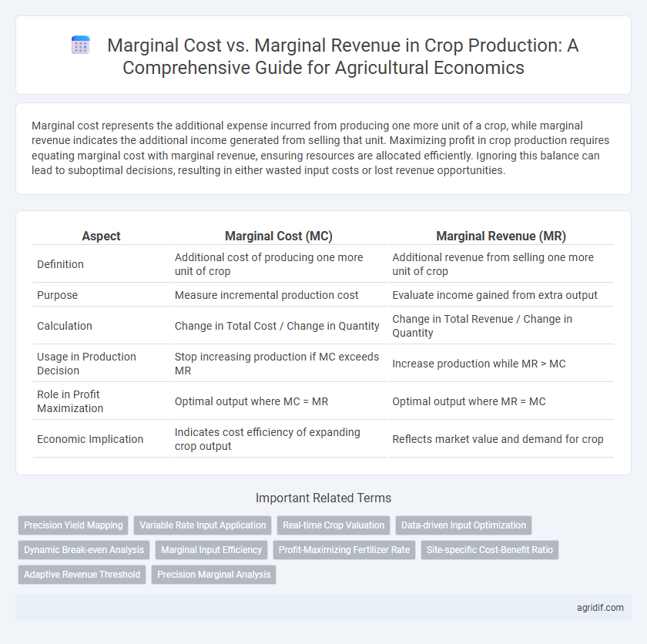The height and width of the screenshot is (644, 647).
Task: Open the Profit-Maximizing Fertilizer Rate tag
Action: (344, 550)
